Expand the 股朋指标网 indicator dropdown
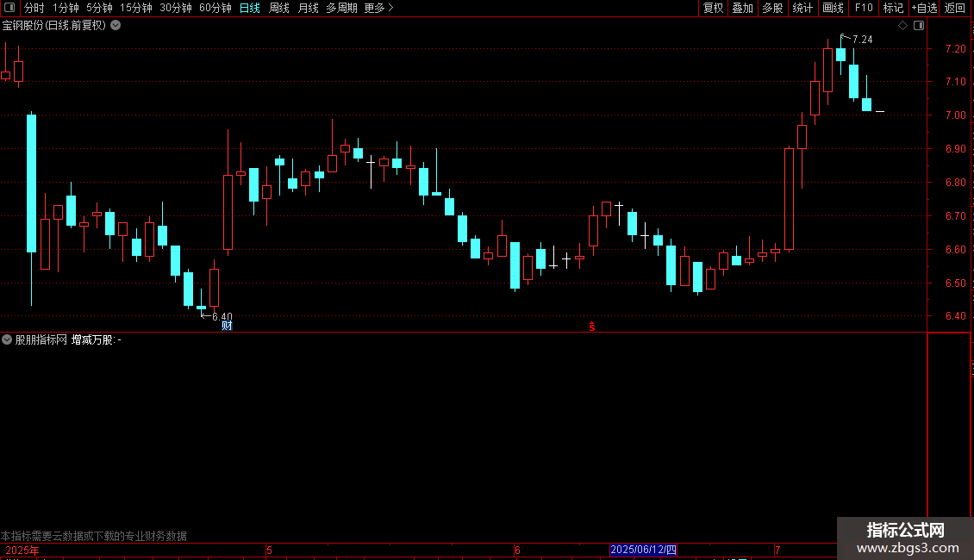Screen dimensions: 974x560 click(7, 339)
